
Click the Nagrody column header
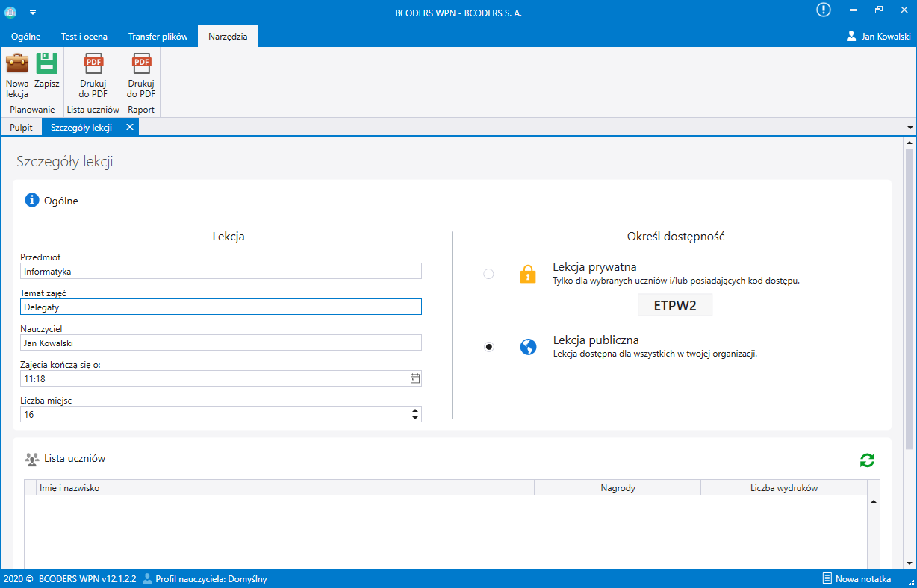click(618, 487)
